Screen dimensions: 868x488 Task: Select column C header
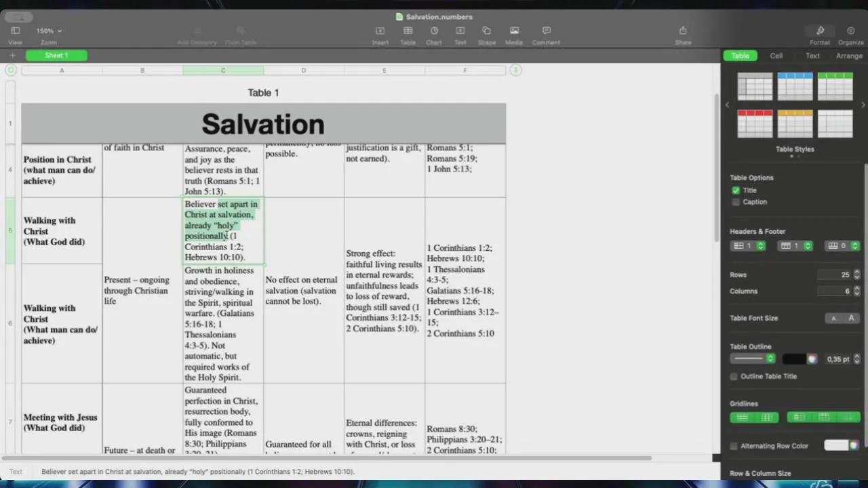[223, 70]
